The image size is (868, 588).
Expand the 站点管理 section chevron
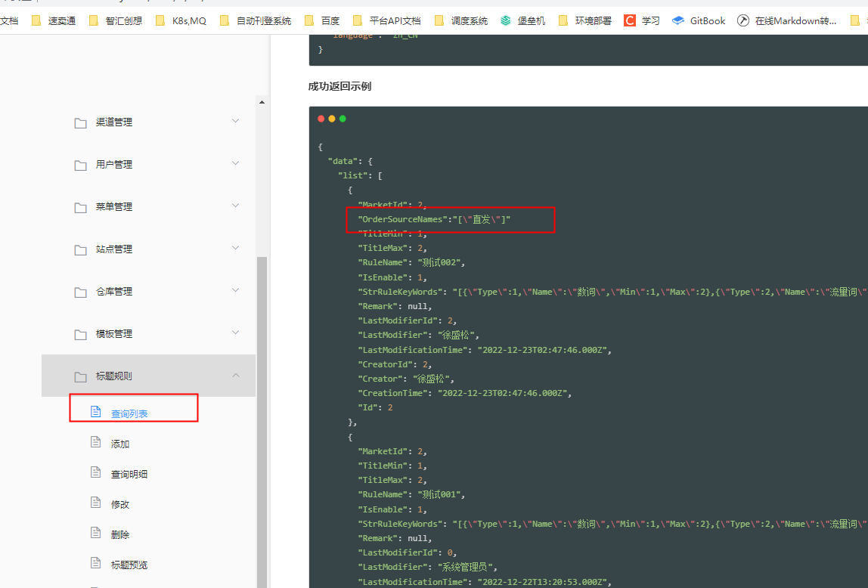pos(236,249)
